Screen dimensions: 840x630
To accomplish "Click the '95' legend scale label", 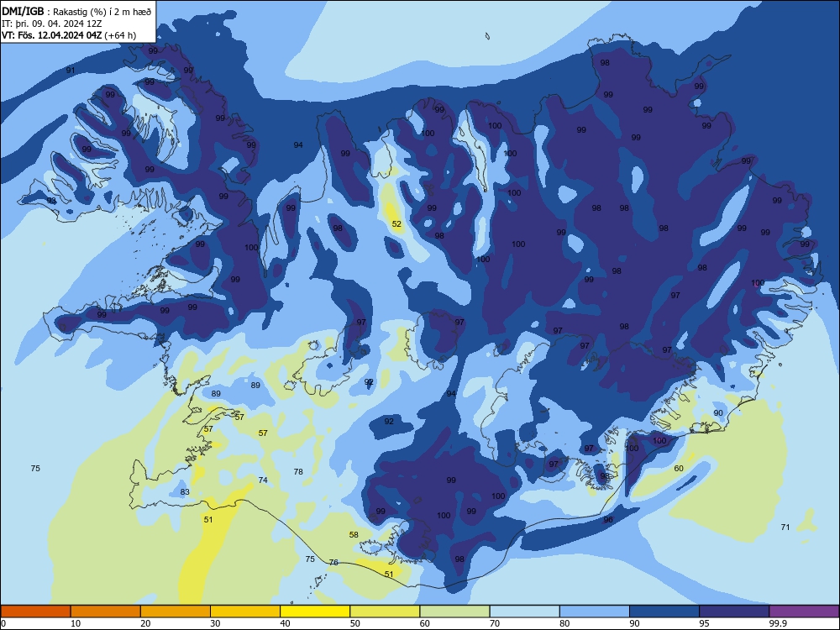I will pos(705,623).
